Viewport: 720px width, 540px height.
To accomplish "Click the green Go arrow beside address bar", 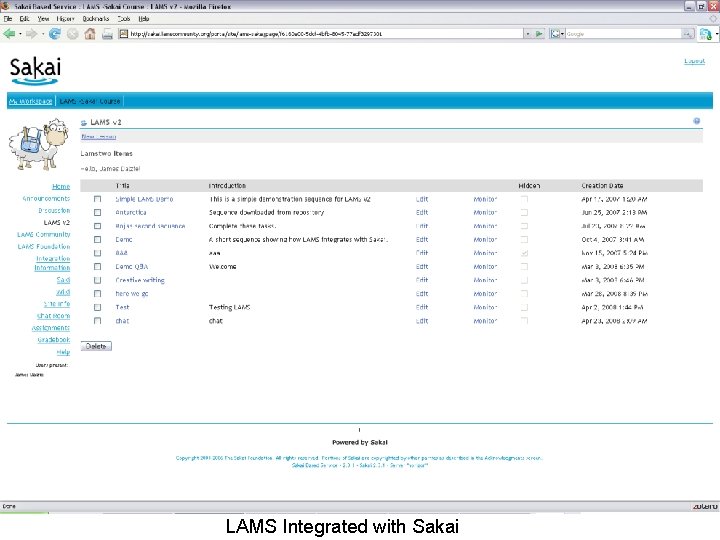I will tap(539, 34).
